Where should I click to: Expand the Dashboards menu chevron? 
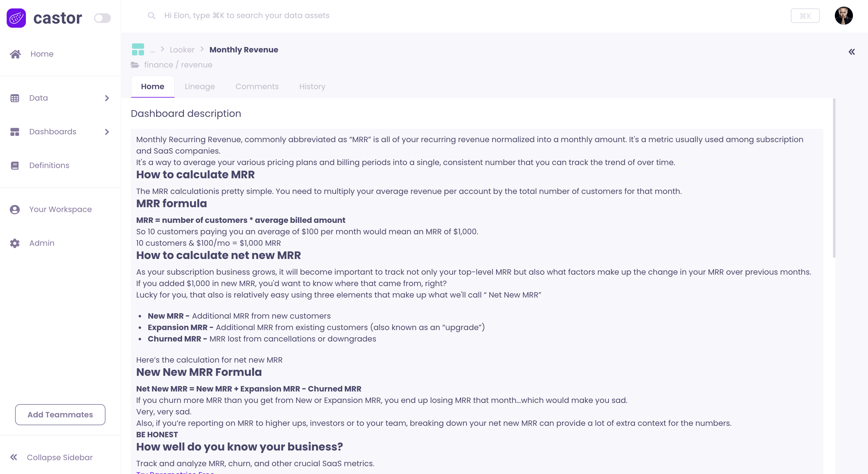click(107, 132)
